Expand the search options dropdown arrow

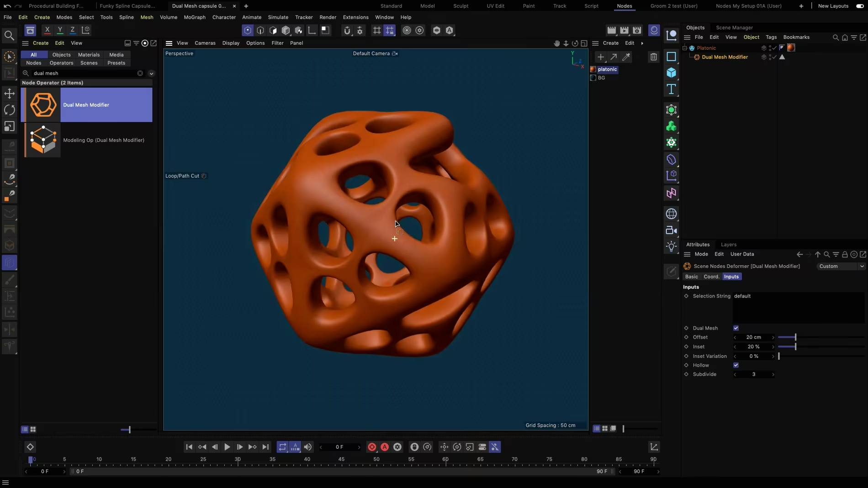(151, 73)
